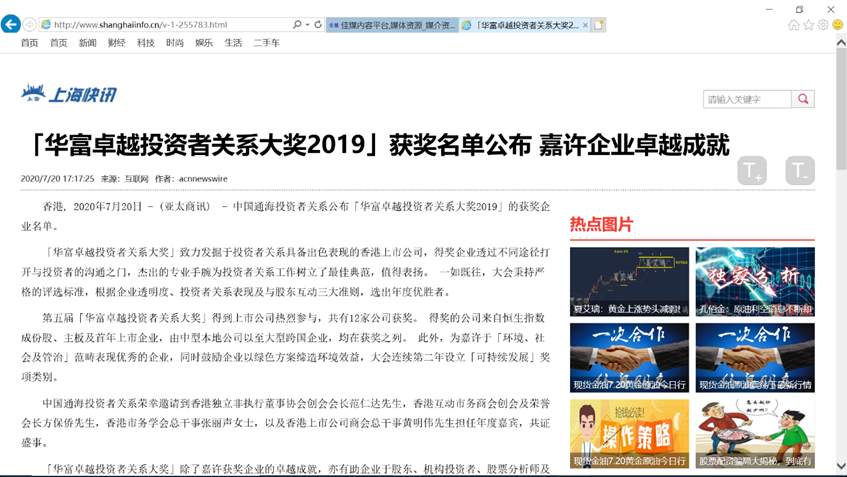
Task: Open thumbnail 股票配资骗局大揭秘
Action: click(x=755, y=434)
